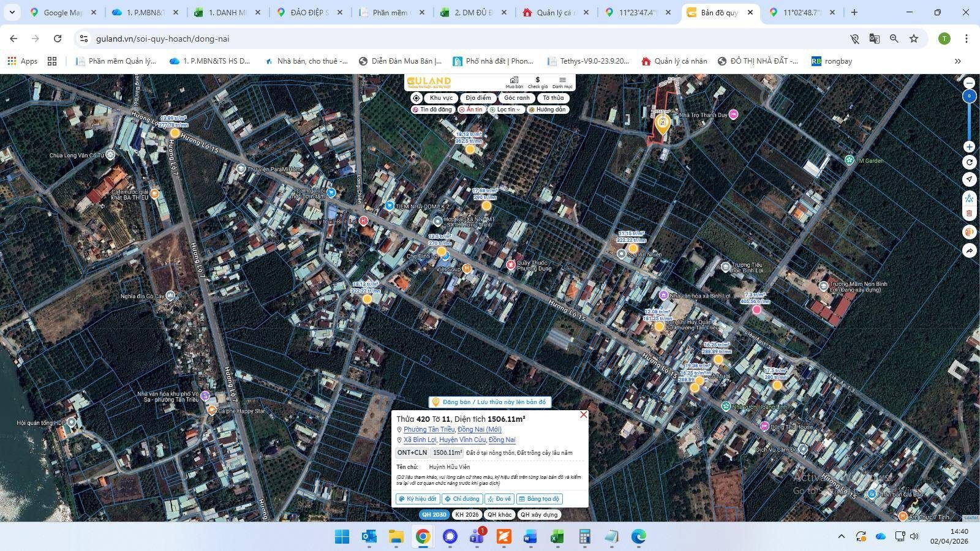980x551 pixels.
Task: Open the Phường Tân Triều link
Action: (429, 430)
